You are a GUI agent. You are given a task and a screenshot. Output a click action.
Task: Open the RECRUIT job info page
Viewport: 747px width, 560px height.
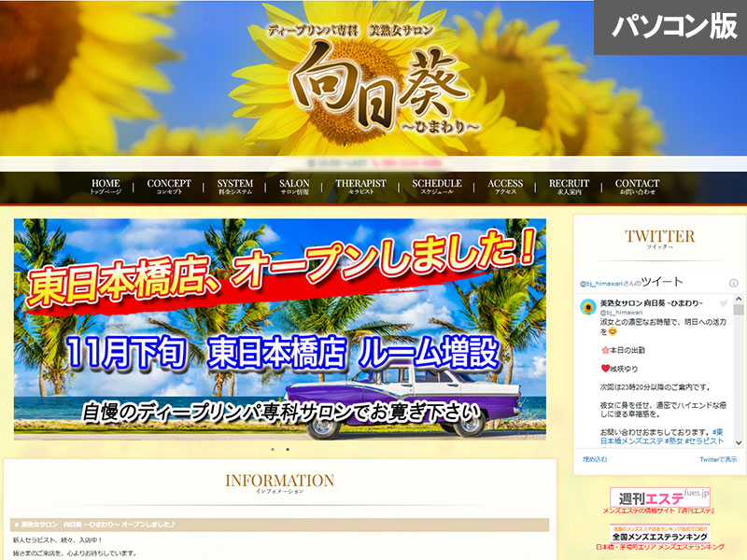pyautogui.click(x=569, y=187)
